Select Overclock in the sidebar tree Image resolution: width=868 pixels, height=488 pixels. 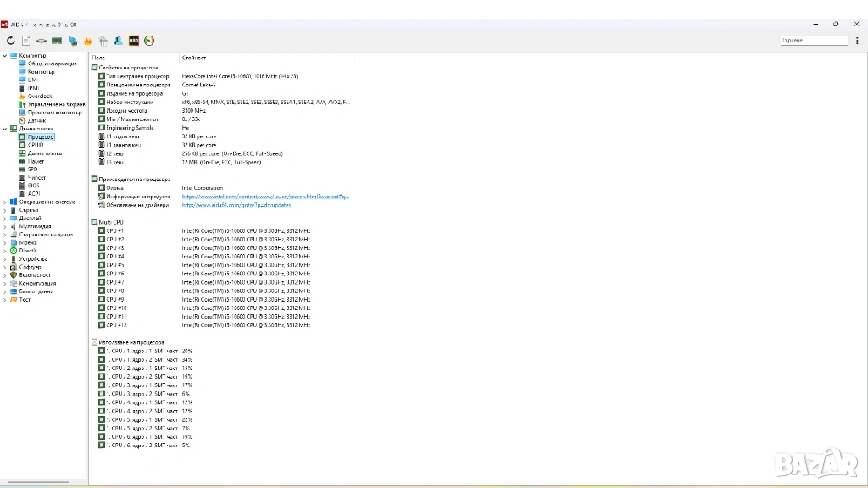[39, 97]
